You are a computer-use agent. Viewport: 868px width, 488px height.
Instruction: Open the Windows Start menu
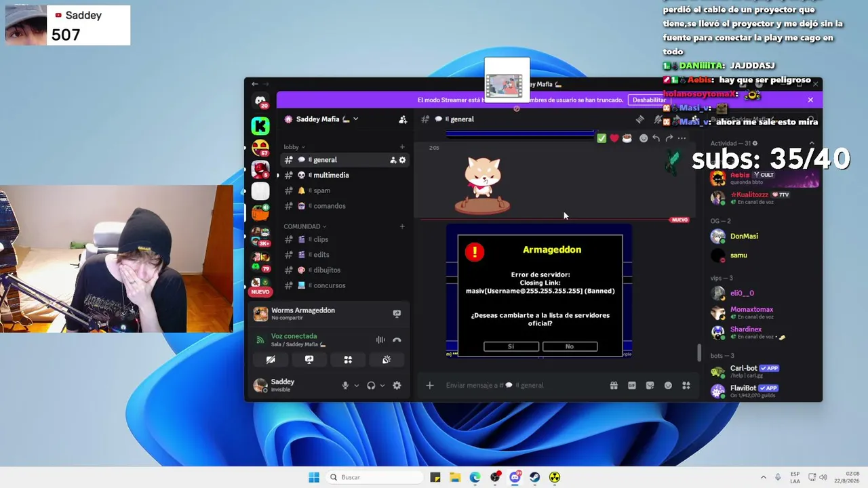314,477
